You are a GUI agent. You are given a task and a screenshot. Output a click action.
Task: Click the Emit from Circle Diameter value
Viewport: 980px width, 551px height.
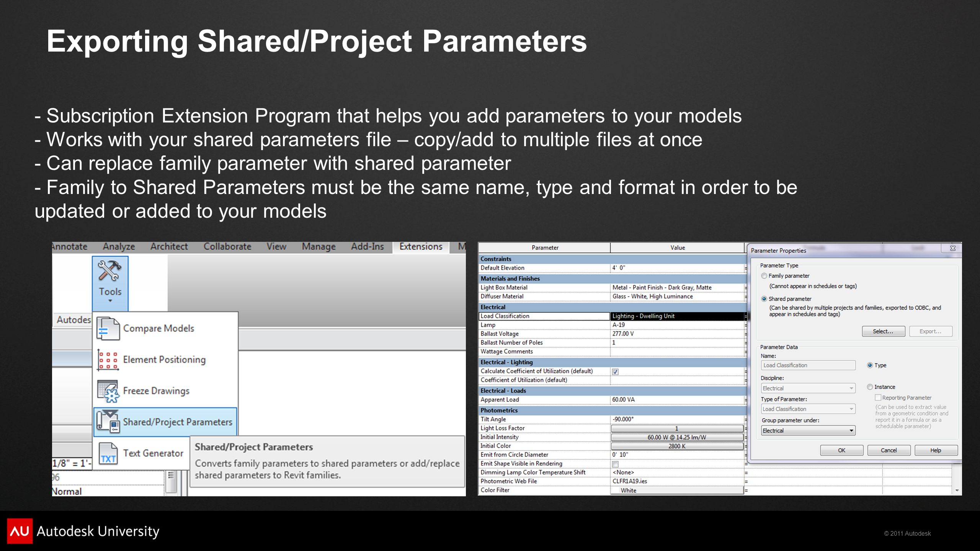click(x=677, y=455)
